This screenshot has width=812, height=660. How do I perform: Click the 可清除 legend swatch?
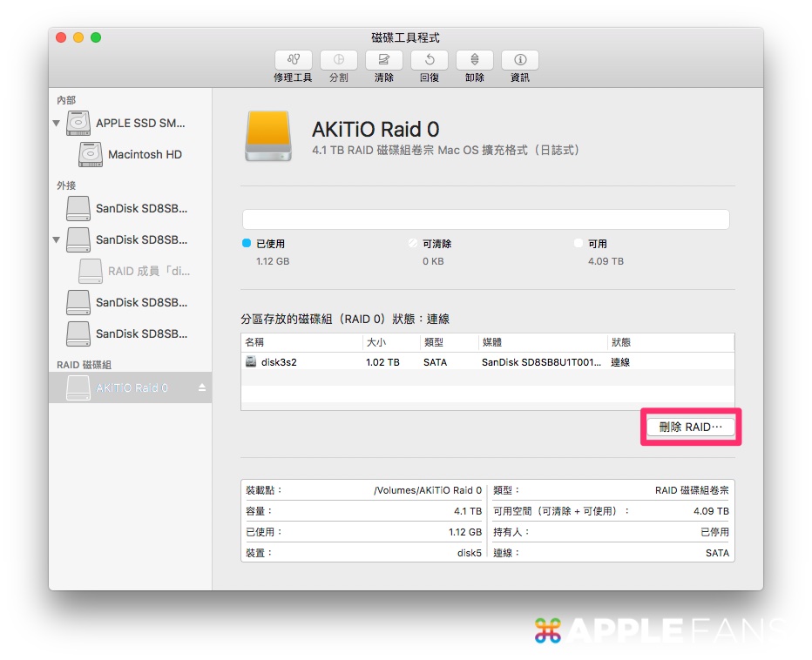(x=413, y=243)
